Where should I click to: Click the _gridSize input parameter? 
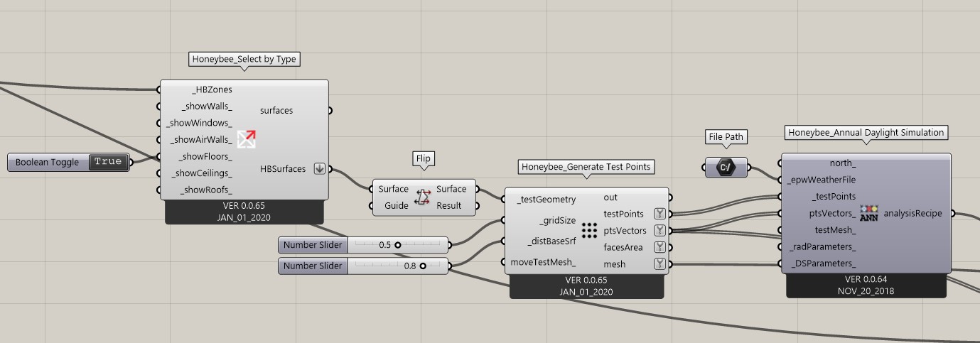pyautogui.click(x=557, y=220)
